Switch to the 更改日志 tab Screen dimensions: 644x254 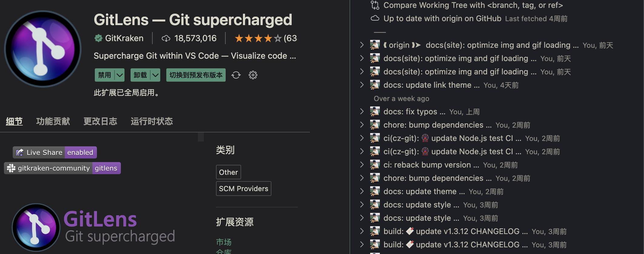pos(100,121)
